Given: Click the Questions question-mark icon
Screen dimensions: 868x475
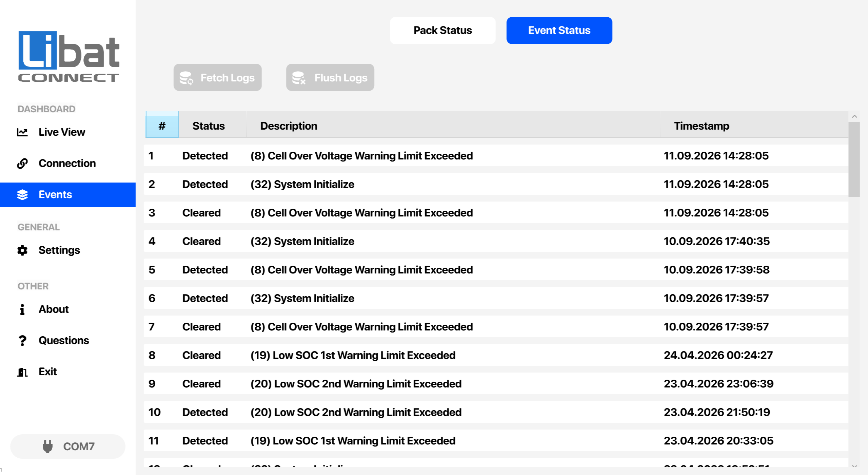Looking at the screenshot, I should point(22,340).
